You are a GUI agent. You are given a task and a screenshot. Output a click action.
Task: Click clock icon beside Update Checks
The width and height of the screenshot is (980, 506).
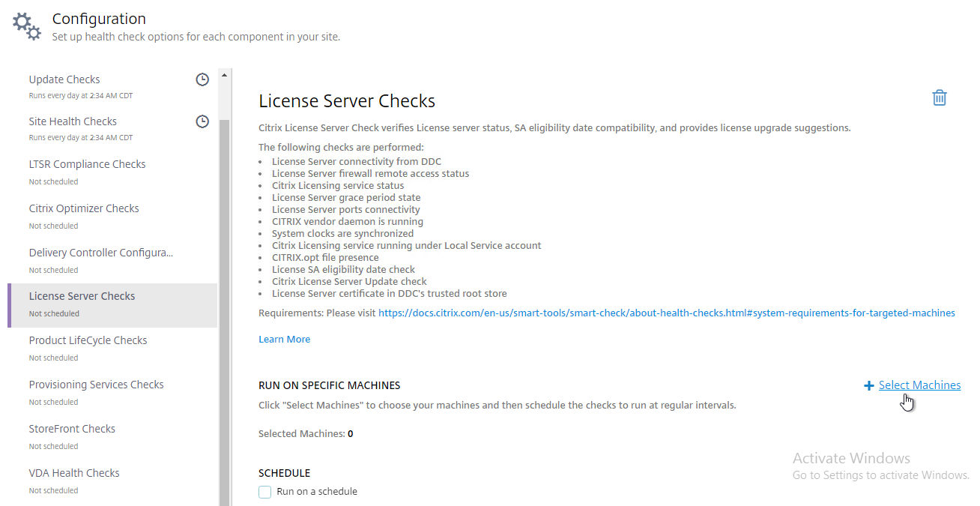[x=202, y=79]
